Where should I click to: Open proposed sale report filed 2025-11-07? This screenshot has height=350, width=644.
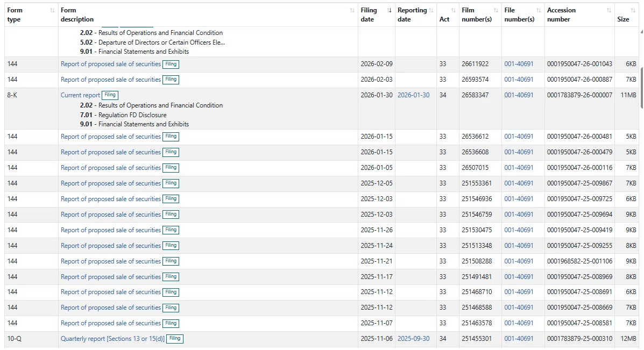click(111, 323)
